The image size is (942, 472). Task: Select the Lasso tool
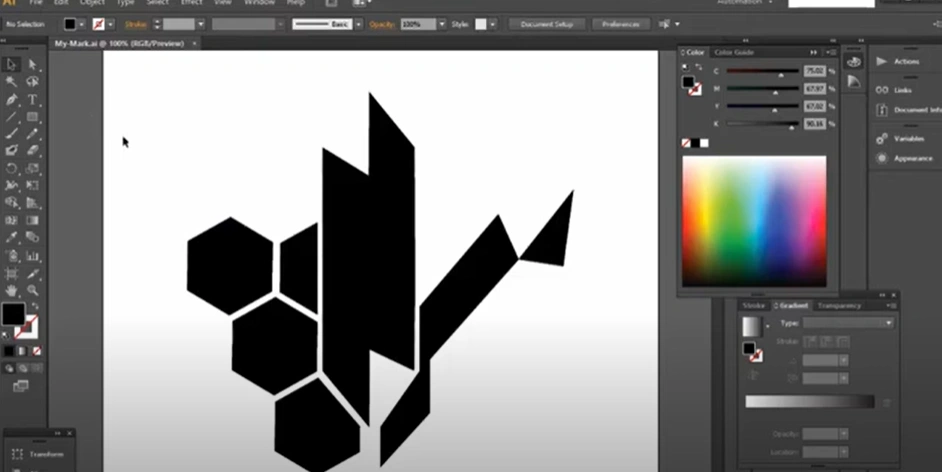tap(32, 82)
